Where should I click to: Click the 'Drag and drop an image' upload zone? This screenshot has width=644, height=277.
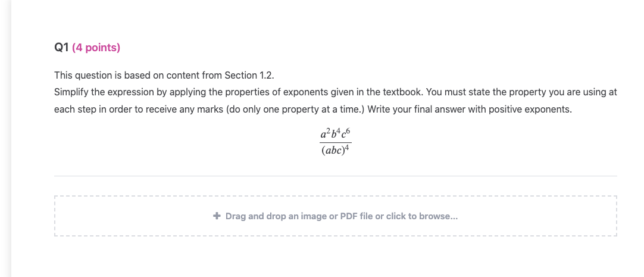coord(335,216)
